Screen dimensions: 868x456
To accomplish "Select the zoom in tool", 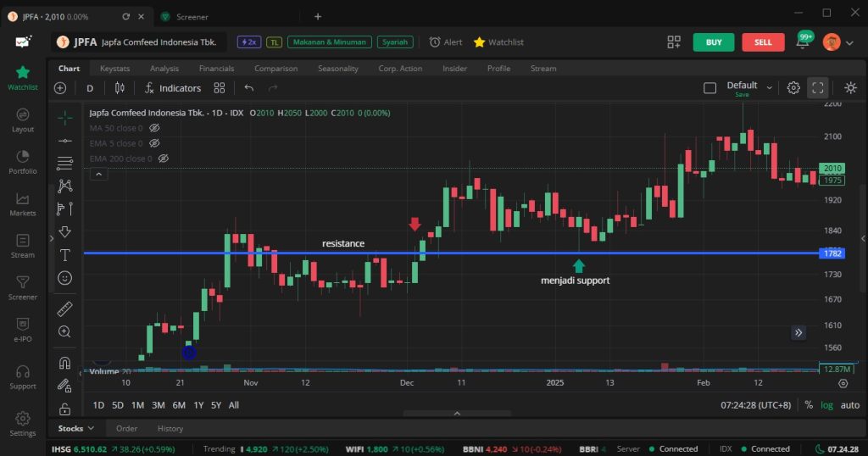I will (64, 331).
